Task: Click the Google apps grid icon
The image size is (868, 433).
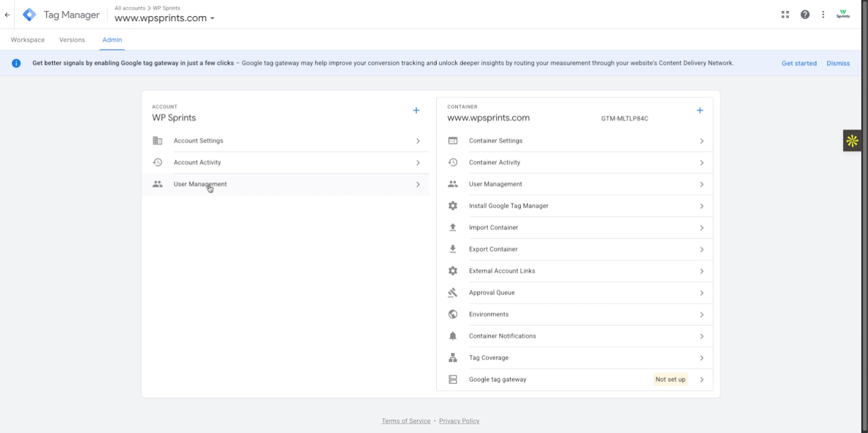Action: 785,15
